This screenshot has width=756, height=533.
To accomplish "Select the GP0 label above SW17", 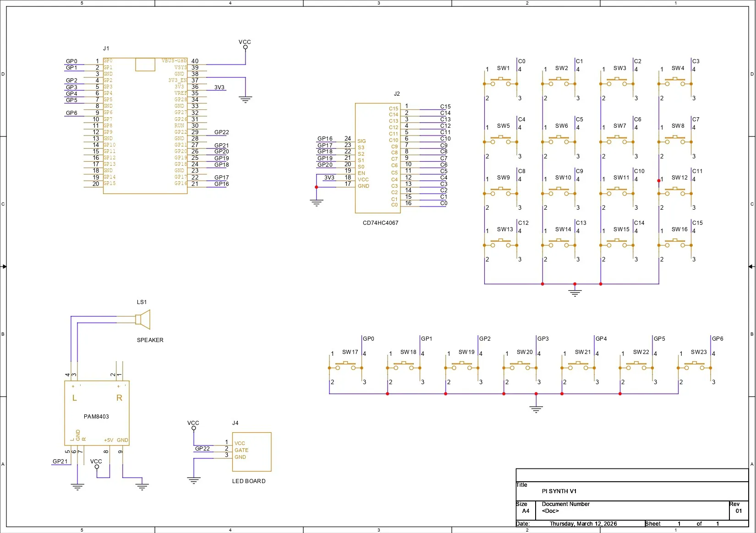I will pyautogui.click(x=368, y=339).
